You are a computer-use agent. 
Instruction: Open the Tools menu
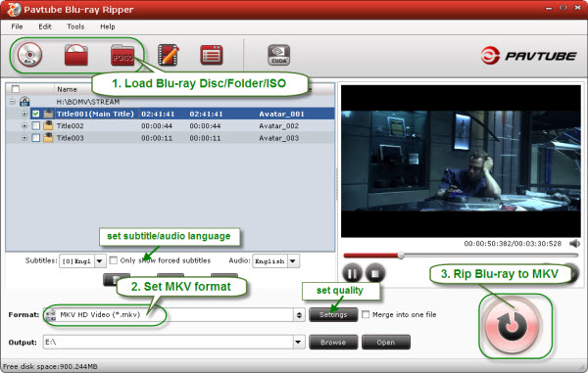click(x=75, y=26)
